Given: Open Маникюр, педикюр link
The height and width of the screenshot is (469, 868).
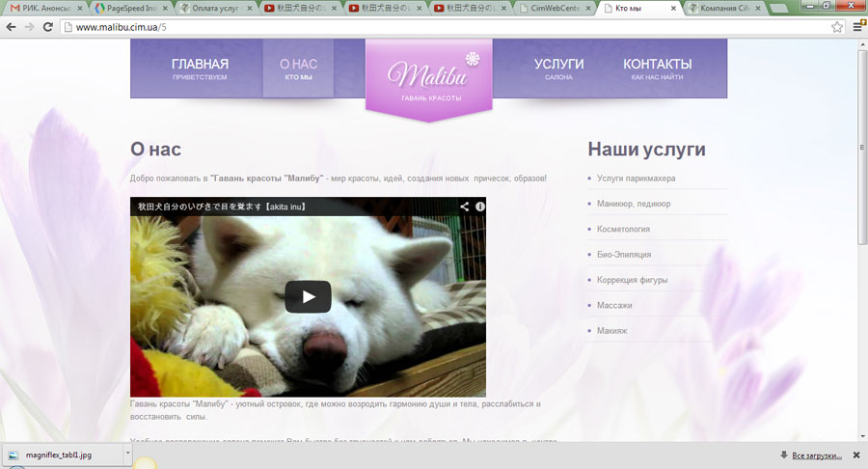Looking at the screenshot, I should coord(634,204).
